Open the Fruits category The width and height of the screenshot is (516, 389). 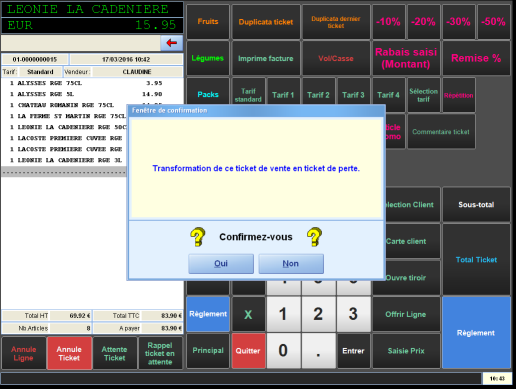click(x=208, y=22)
